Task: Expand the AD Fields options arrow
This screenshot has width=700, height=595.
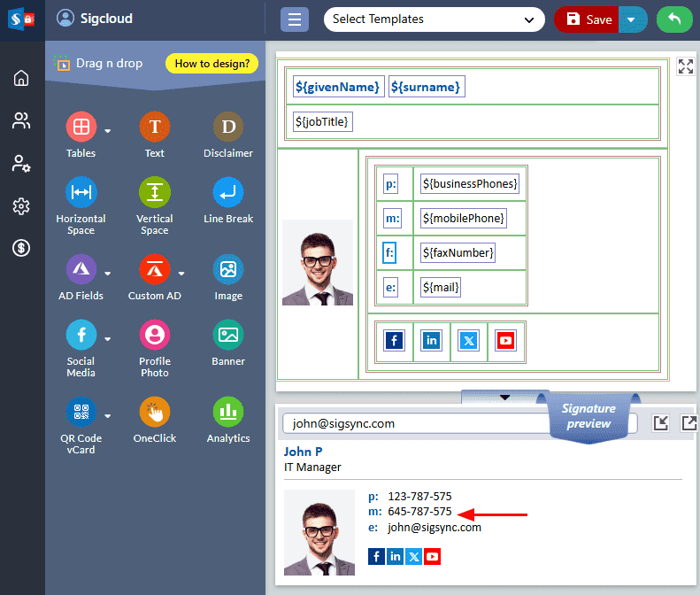Action: (x=108, y=273)
